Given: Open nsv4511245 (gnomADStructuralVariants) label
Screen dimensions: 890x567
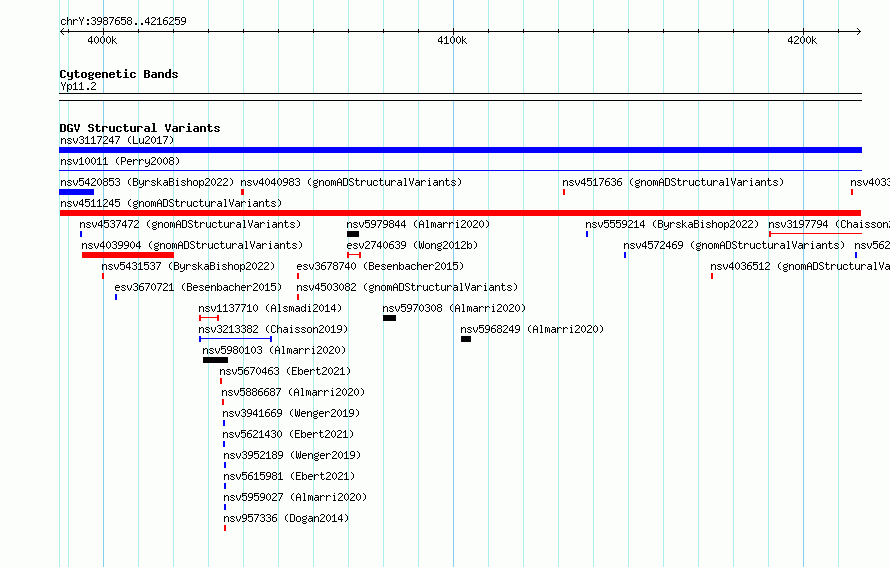Looking at the screenshot, I should point(171,203).
